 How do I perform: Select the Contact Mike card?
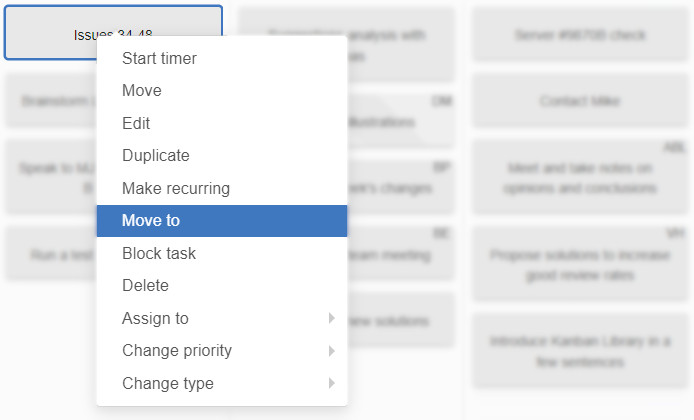(579, 101)
